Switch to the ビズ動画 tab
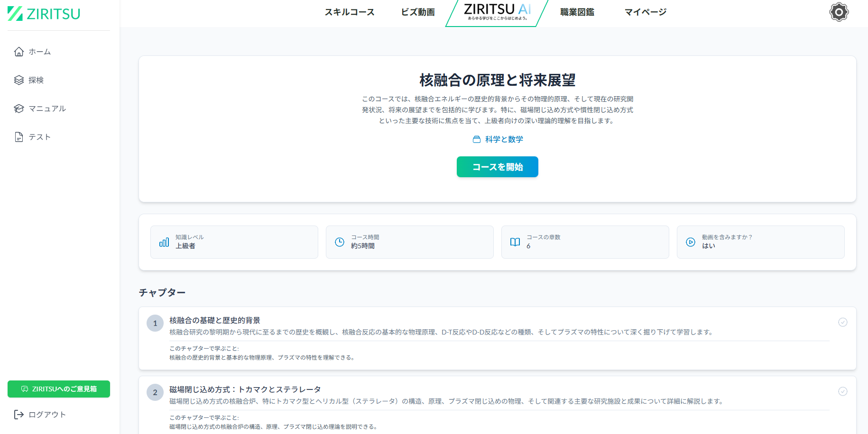This screenshot has height=434, width=868. click(x=418, y=12)
